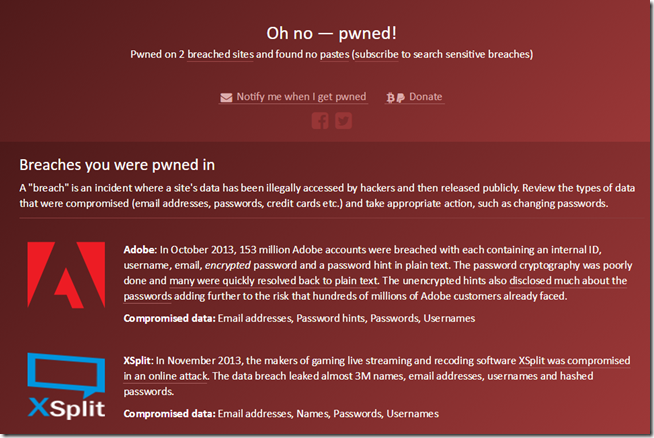Follow the 'pastes' link in the summary
This screenshot has height=438, width=654.
click(x=335, y=54)
